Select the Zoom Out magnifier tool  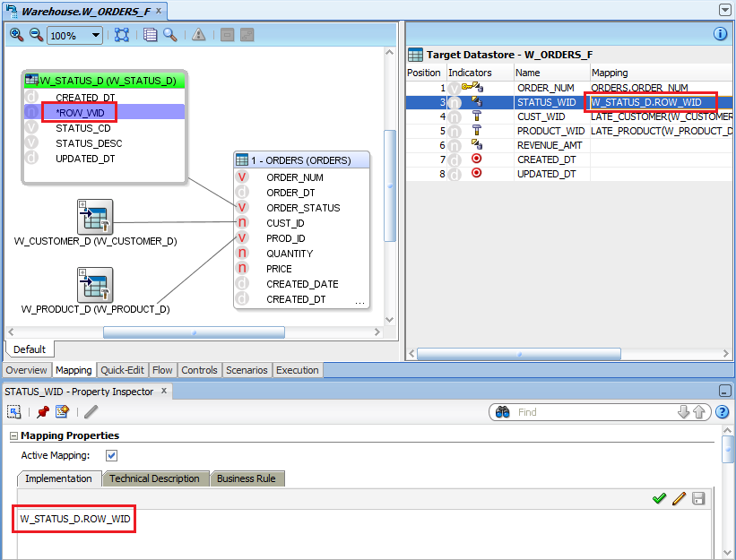pos(38,34)
